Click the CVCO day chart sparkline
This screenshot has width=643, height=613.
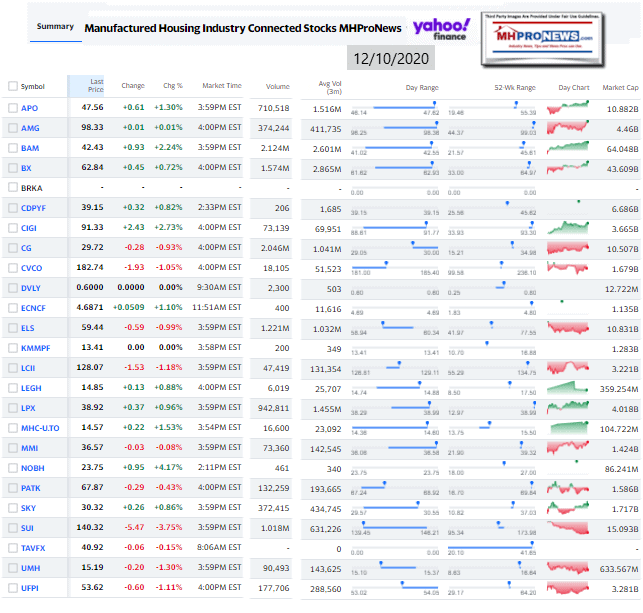click(568, 268)
